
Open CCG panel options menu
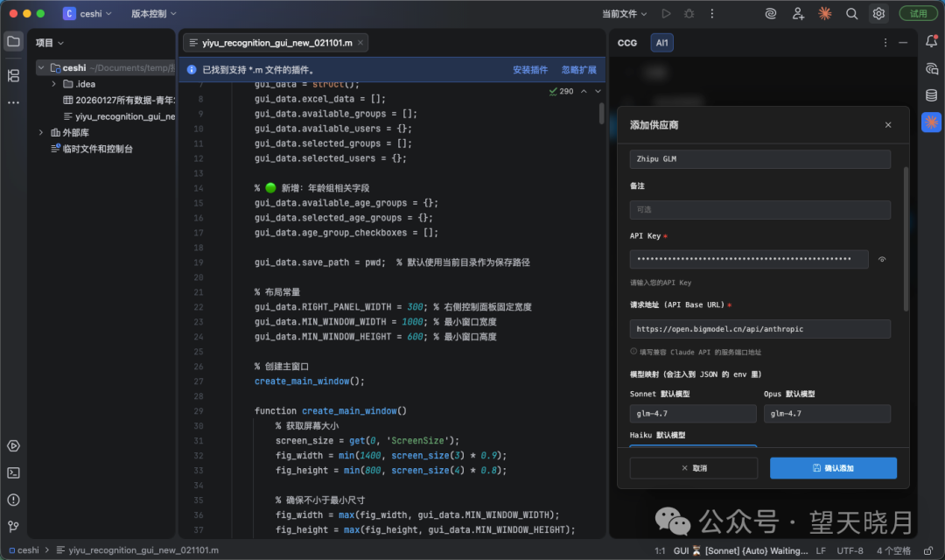(x=885, y=43)
